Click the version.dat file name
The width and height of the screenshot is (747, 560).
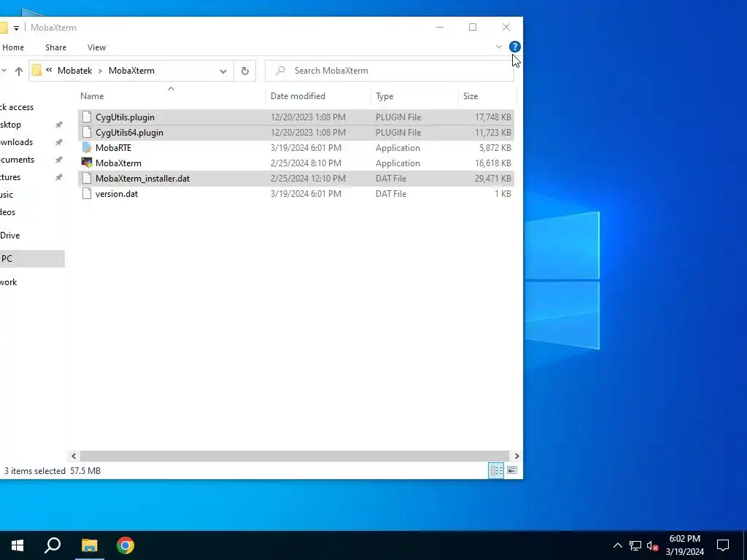pyautogui.click(x=117, y=193)
